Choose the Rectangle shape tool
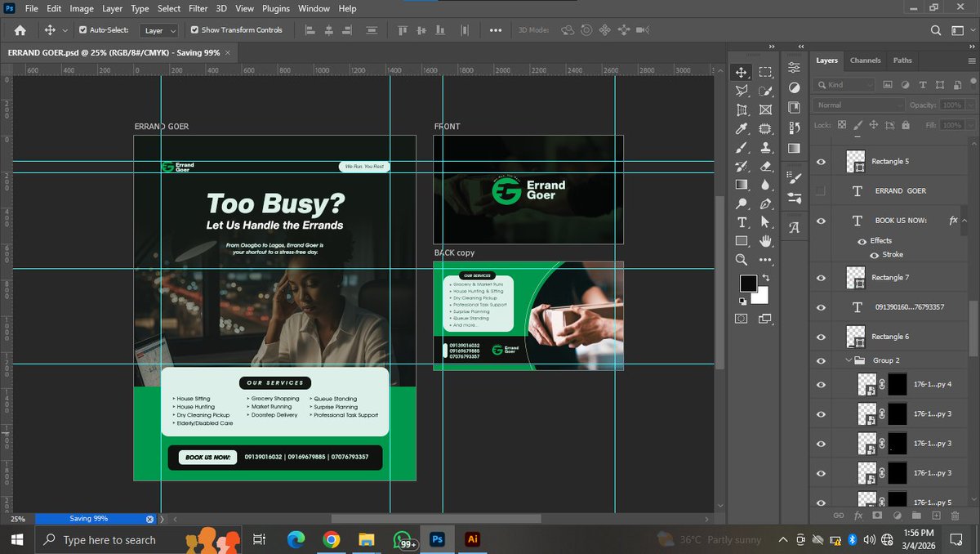The image size is (980, 554). [742, 241]
